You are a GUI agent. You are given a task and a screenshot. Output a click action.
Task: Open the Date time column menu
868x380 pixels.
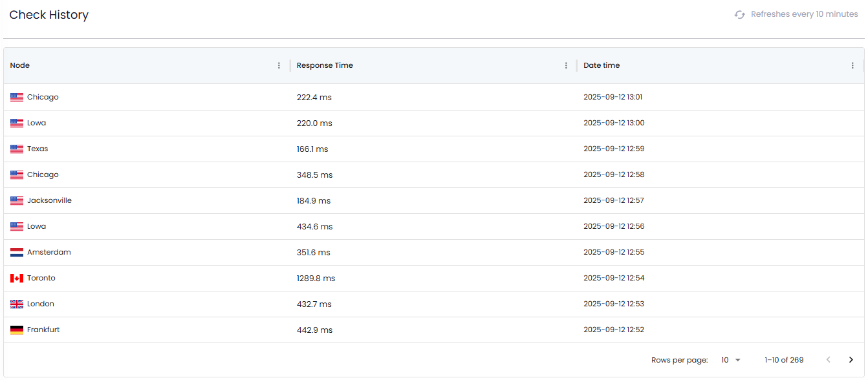pos(853,65)
